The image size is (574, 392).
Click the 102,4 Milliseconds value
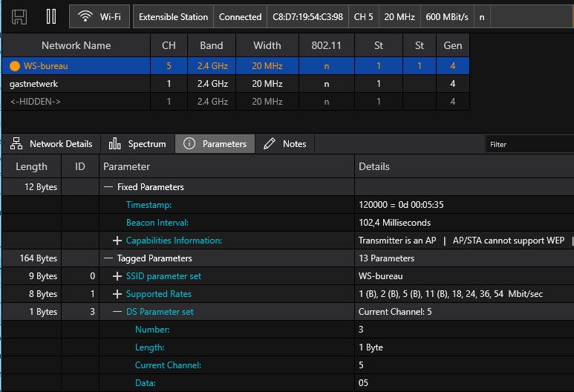tap(394, 223)
